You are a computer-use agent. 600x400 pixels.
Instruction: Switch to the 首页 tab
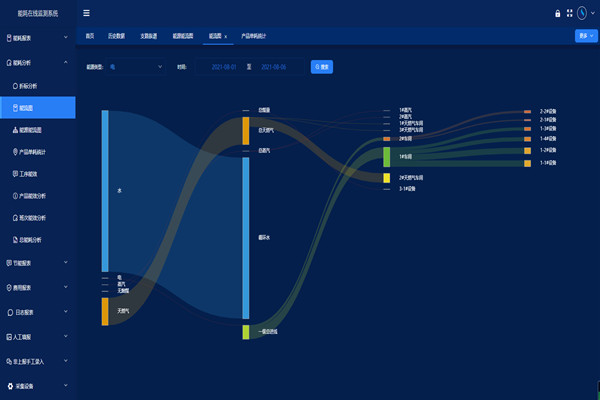click(x=90, y=36)
